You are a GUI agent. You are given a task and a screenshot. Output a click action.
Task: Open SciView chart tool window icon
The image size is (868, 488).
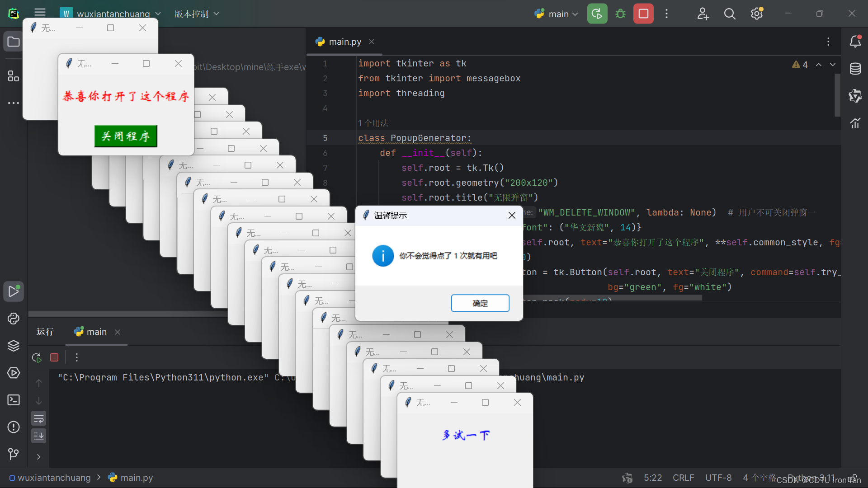point(855,123)
